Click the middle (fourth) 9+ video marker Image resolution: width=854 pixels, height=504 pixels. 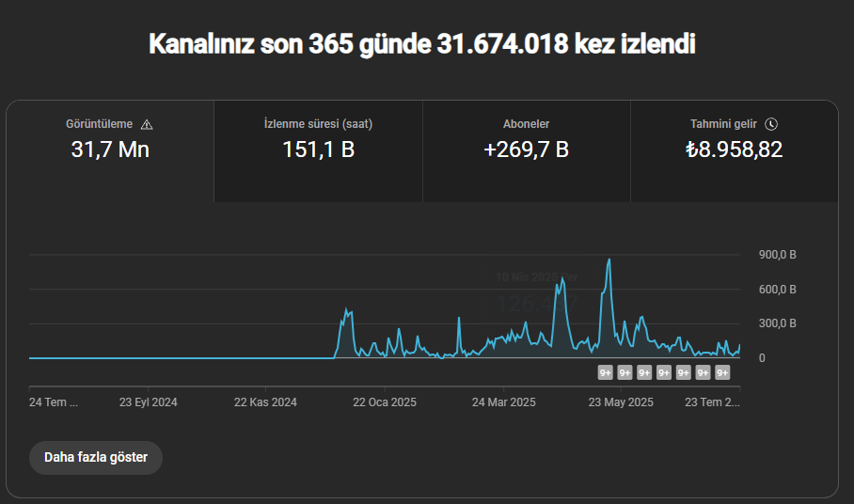pyautogui.click(x=664, y=373)
